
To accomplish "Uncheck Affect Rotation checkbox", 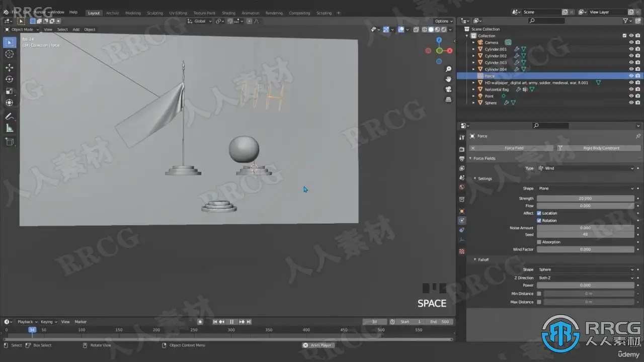I will coord(539,221).
